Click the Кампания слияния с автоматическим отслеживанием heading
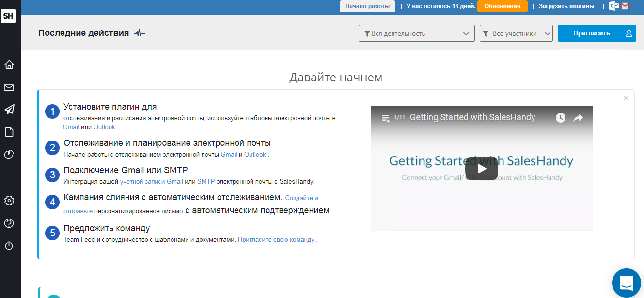 tap(173, 197)
